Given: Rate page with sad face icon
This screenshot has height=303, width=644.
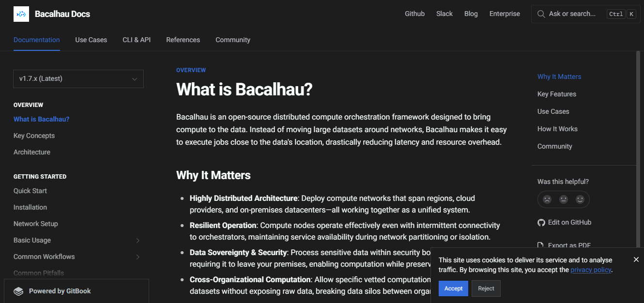Looking at the screenshot, I should pyautogui.click(x=547, y=199).
